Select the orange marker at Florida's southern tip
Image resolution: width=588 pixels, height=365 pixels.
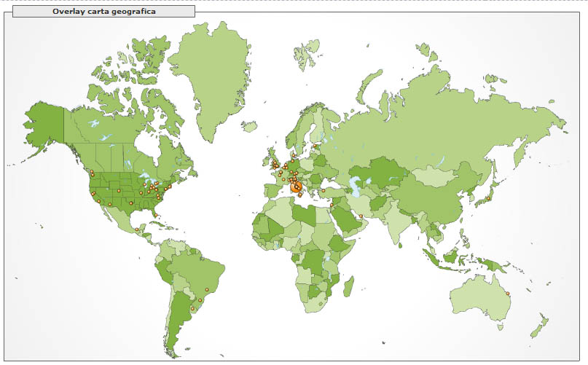pos(156,216)
